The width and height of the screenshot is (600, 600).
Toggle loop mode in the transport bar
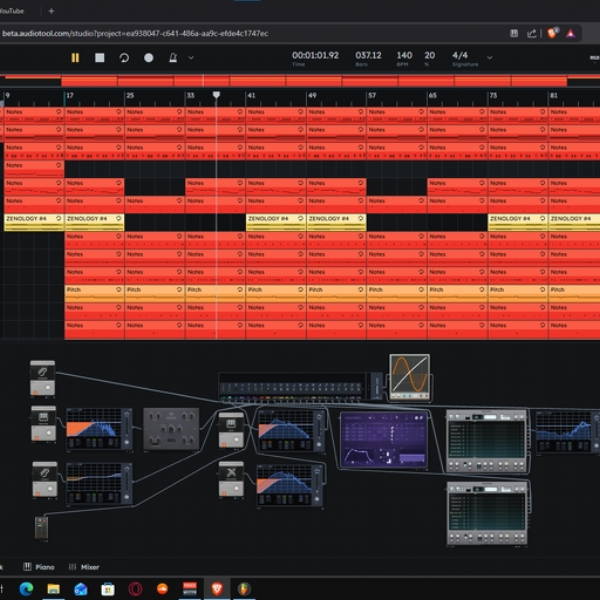coord(124,58)
